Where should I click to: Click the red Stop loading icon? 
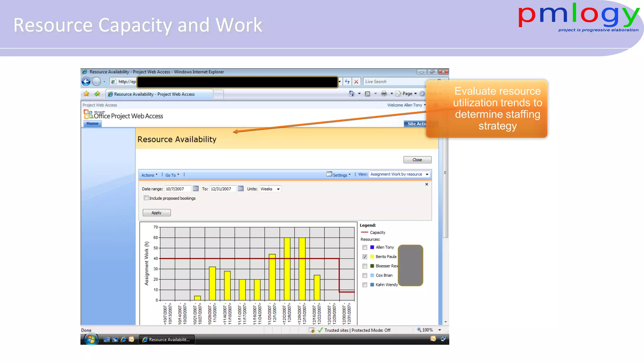[356, 82]
